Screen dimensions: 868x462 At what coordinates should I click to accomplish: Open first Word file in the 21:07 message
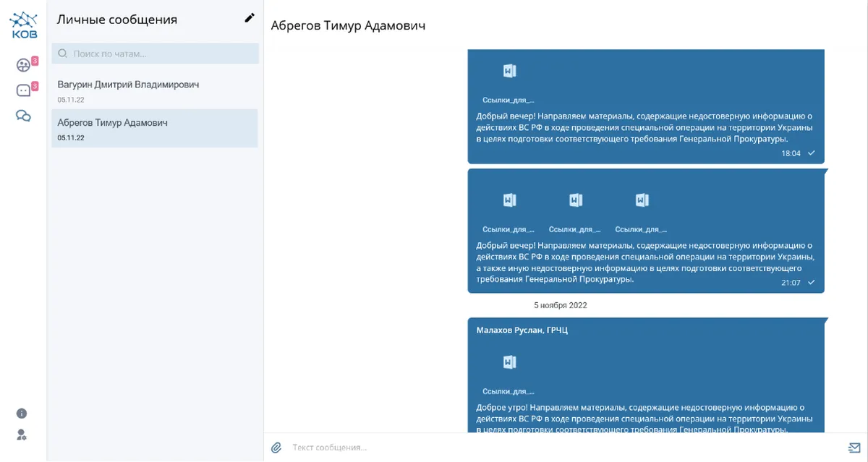(x=509, y=200)
